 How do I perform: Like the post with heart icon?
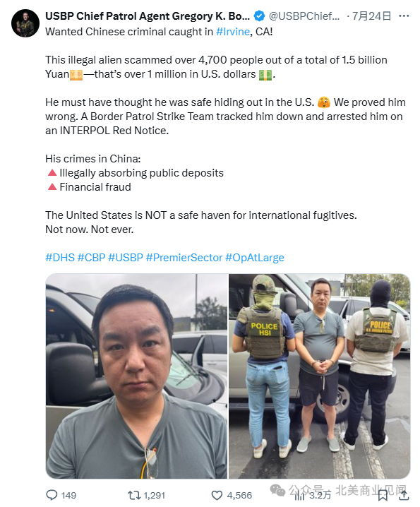(x=217, y=495)
